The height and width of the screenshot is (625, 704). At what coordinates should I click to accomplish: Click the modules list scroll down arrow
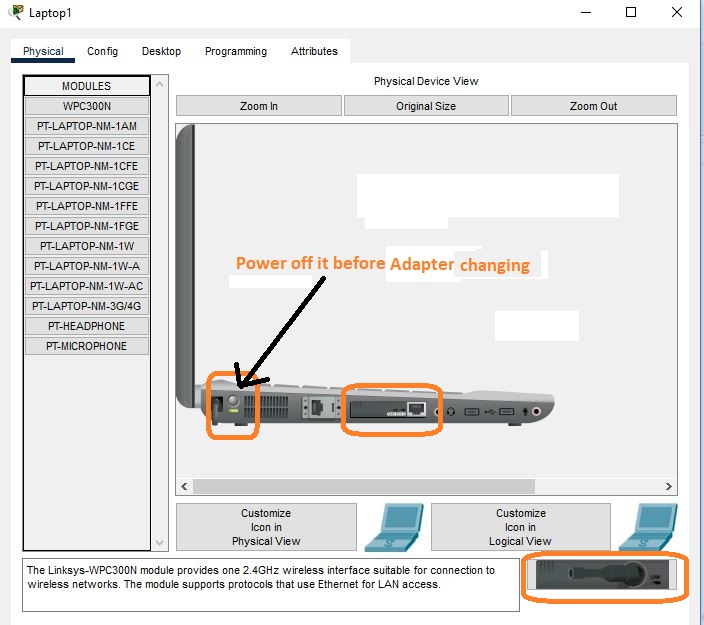point(160,542)
